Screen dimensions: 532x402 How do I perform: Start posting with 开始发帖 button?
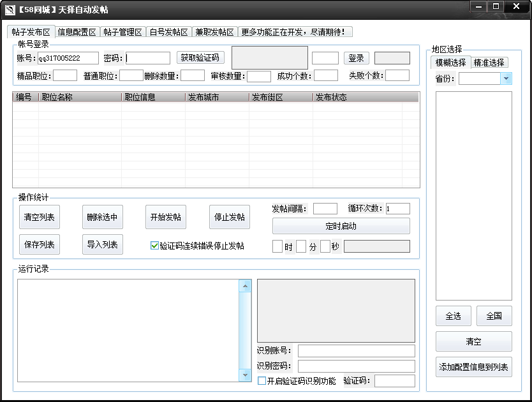pyautogui.click(x=166, y=217)
